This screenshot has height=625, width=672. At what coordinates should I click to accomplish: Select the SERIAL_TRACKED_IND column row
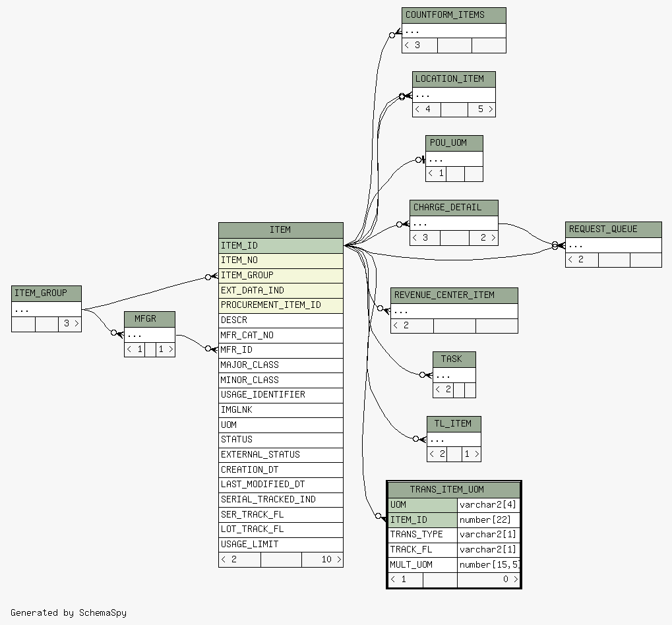coord(281,500)
